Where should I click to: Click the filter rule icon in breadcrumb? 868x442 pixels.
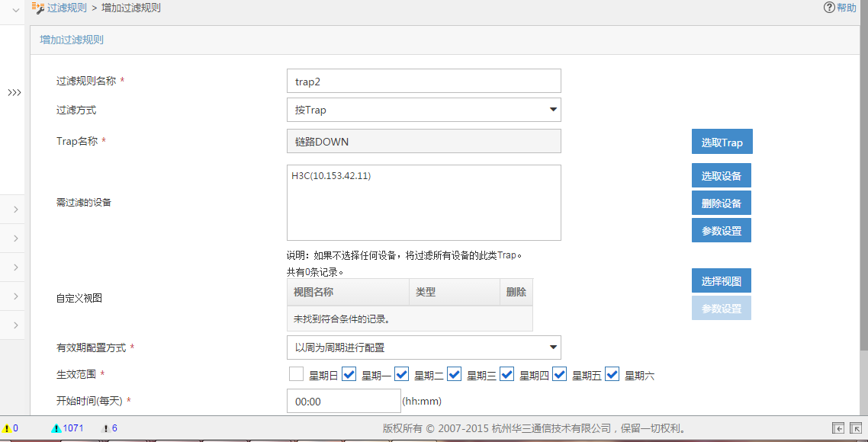(38, 8)
